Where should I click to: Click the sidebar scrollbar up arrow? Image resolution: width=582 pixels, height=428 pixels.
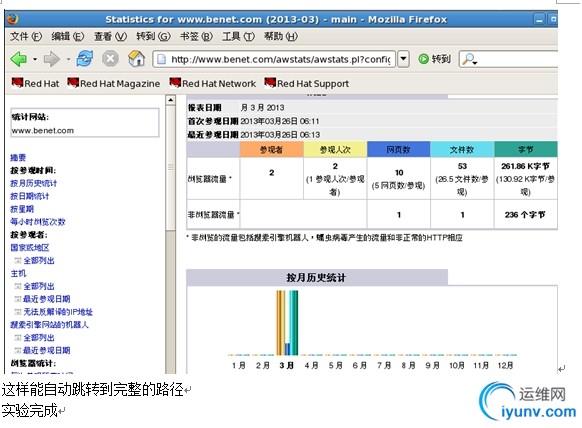coord(170,100)
